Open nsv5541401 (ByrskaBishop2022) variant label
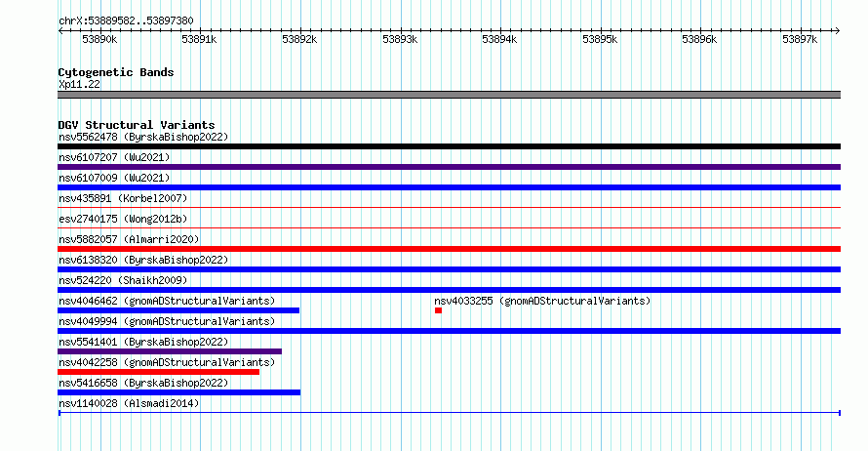 (x=143, y=342)
